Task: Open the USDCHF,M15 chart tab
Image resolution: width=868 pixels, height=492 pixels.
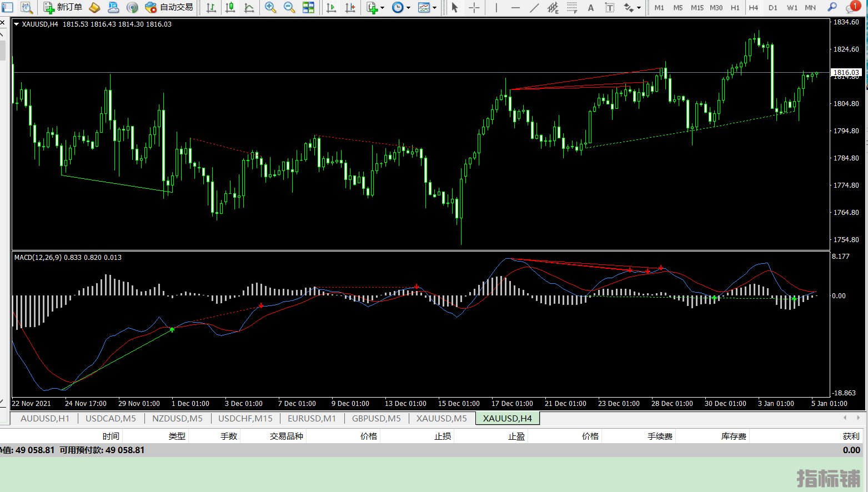Action: 245,418
